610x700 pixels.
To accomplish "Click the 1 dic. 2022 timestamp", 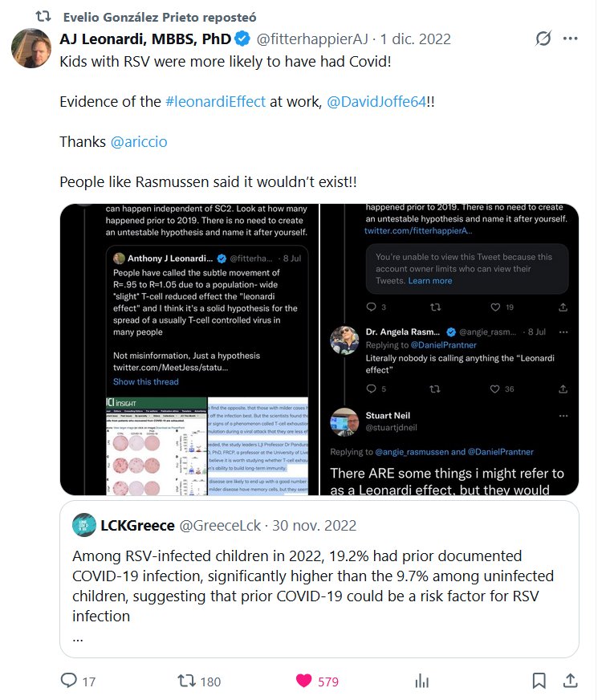I will [415, 39].
